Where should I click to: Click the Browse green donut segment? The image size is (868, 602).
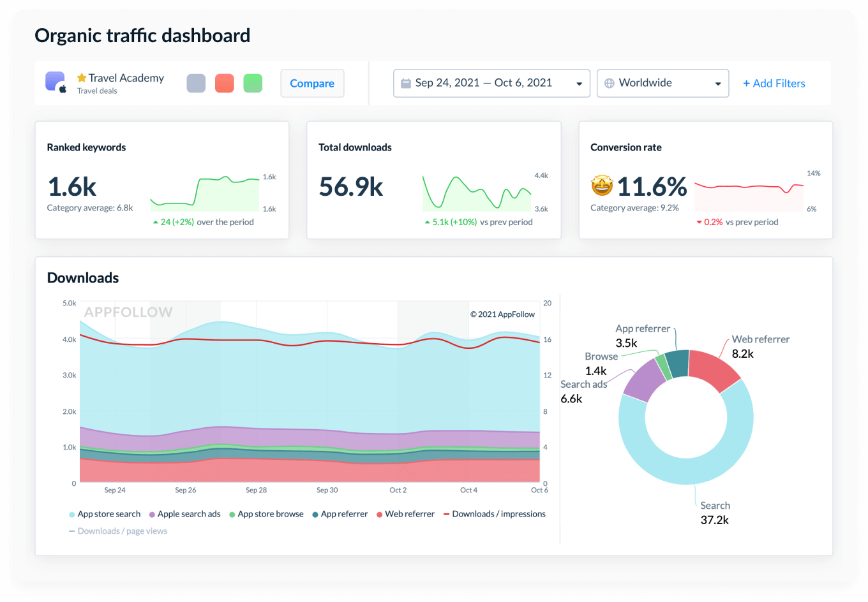[x=664, y=367]
